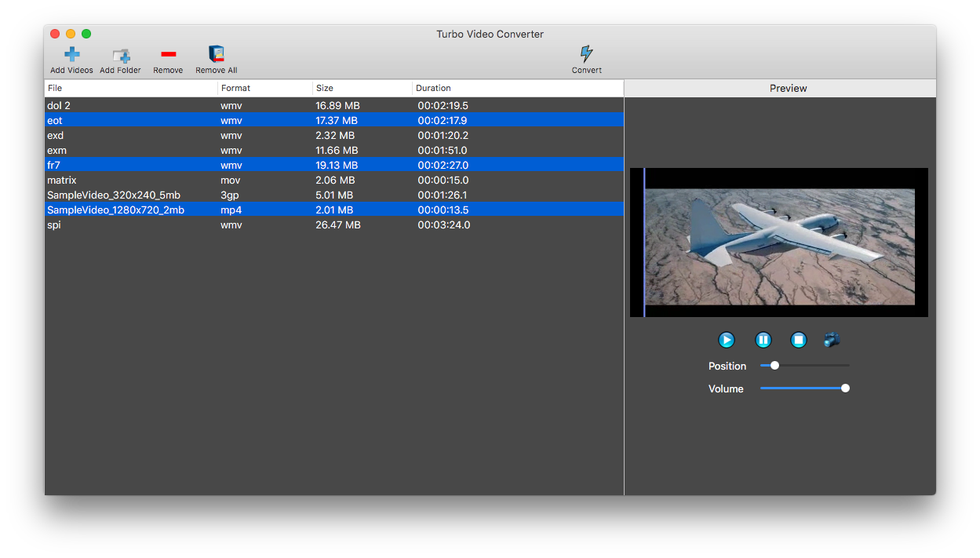Sort the list by Format column header
The height and width of the screenshot is (558, 980).
(x=265, y=88)
